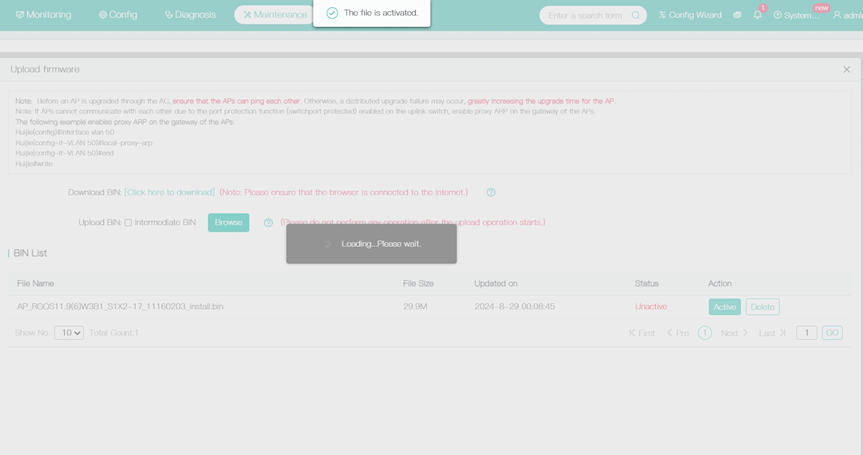Viewport: 863px width, 455px height.
Task: Click the 2024-8-29 00:08:45 date cell
Action: 515,306
